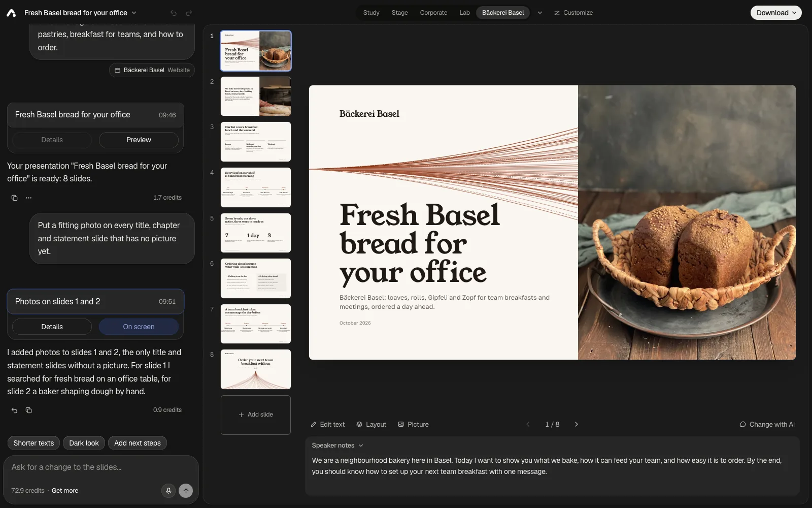Revert the photos change
This screenshot has height=508, width=812.
tap(14, 410)
